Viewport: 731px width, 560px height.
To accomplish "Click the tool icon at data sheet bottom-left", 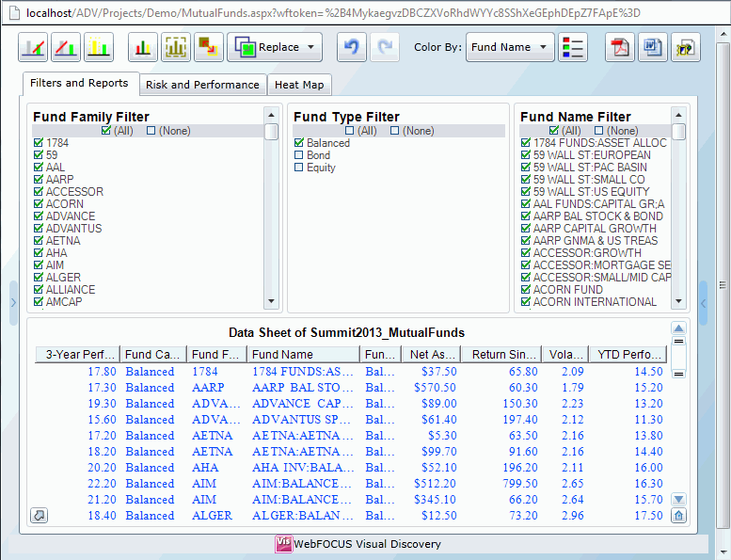I will 40,515.
